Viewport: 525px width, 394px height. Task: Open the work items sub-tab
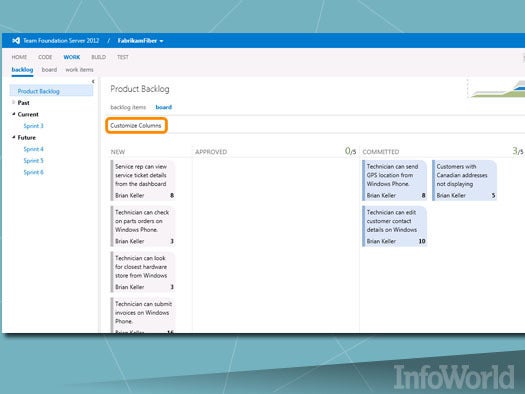(x=79, y=70)
